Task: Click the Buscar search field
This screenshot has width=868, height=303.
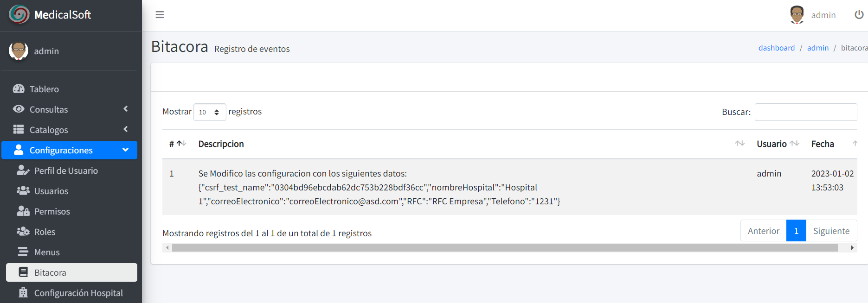Action: [x=805, y=112]
